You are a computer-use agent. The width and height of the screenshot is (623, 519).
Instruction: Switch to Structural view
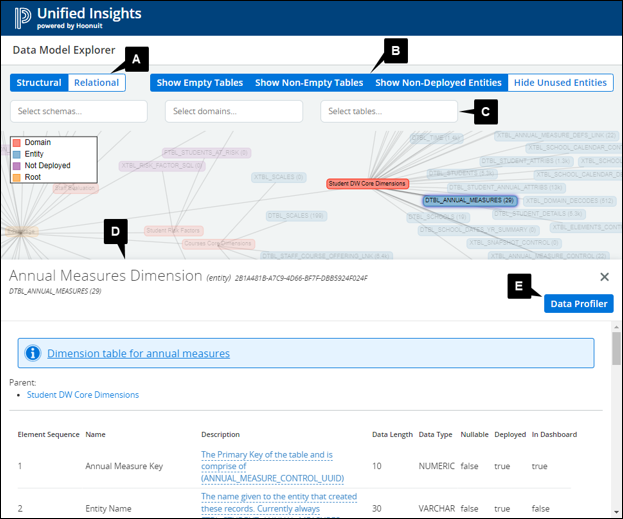tap(39, 83)
